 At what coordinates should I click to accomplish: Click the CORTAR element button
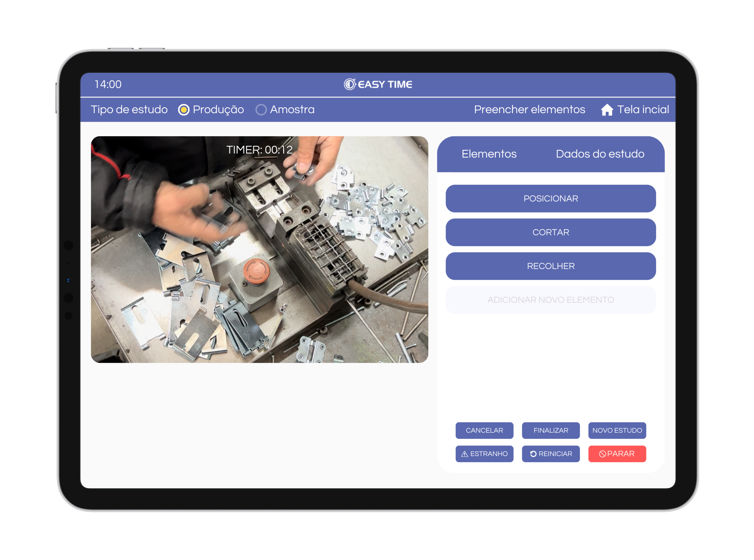551,232
